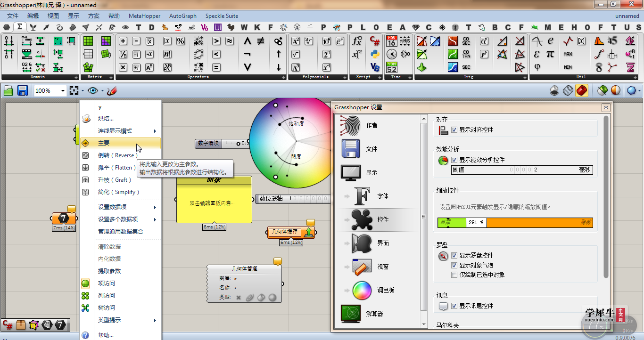
Task: Open the 100% zoom level dropdown
Action: (x=62, y=90)
